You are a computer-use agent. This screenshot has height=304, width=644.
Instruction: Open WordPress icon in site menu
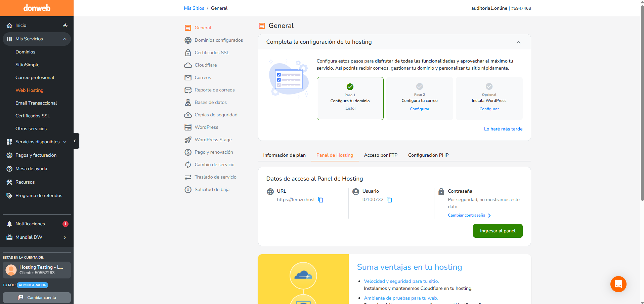click(x=188, y=127)
